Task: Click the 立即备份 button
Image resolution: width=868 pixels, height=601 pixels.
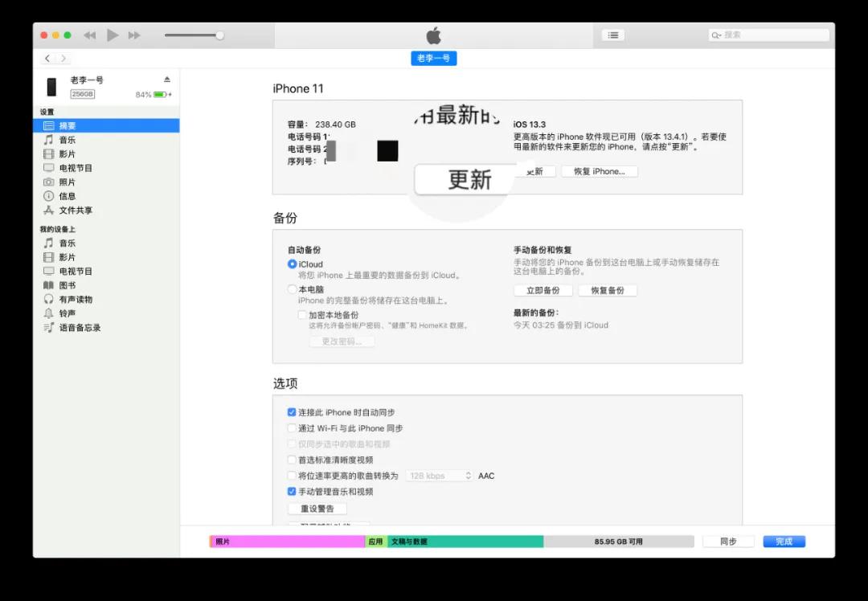Action: (x=542, y=290)
